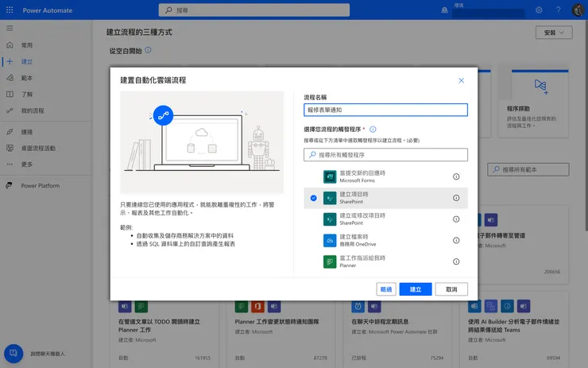588x368 pixels.
Task: Click the 流程名稱 input field
Action: [385, 110]
